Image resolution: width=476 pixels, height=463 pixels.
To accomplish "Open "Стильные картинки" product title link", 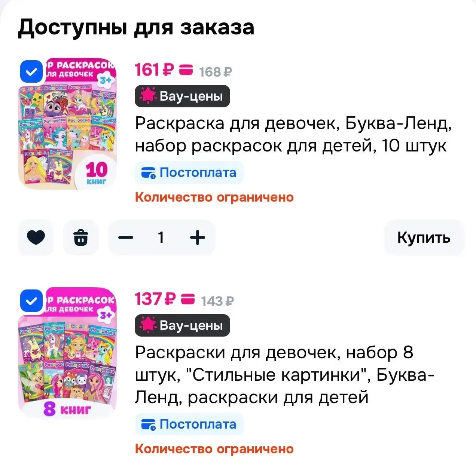I will click(x=285, y=375).
